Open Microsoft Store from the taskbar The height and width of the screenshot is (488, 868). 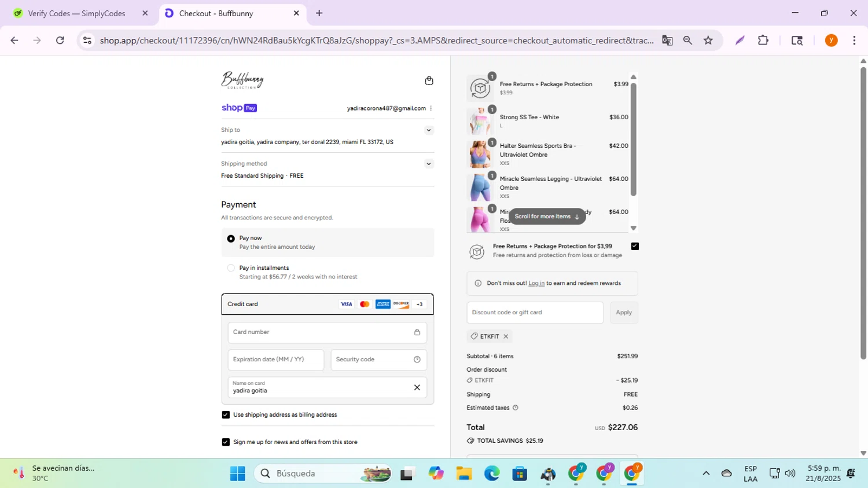click(520, 474)
